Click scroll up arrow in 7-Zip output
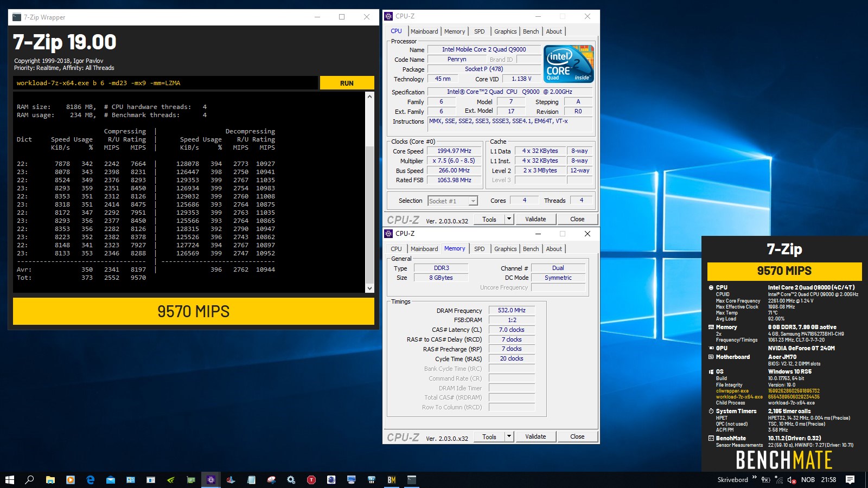 369,97
